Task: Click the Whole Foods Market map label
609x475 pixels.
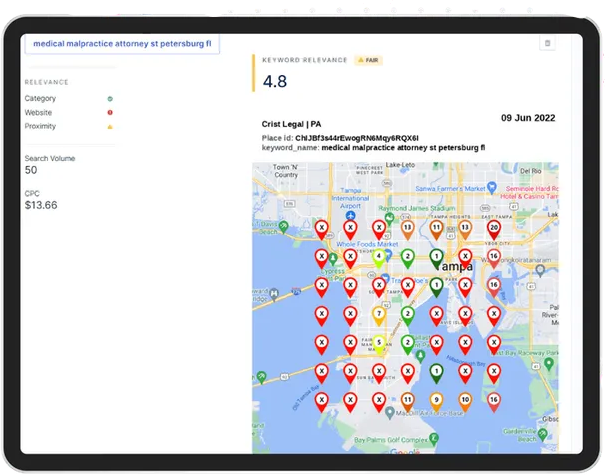Action: tap(367, 244)
